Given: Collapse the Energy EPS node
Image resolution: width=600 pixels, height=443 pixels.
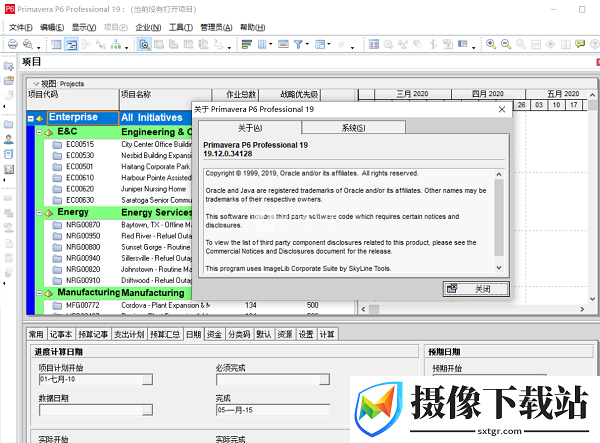Looking at the screenshot, I should (39, 213).
